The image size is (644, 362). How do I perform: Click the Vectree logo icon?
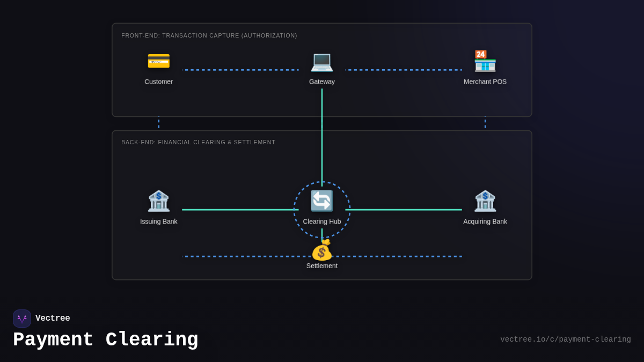coord(22,318)
